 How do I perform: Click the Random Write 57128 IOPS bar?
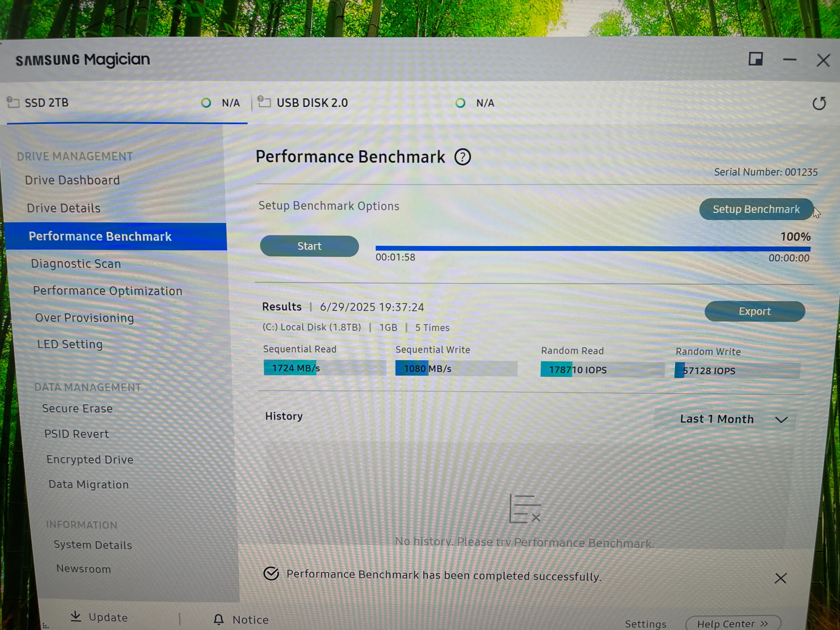737,371
